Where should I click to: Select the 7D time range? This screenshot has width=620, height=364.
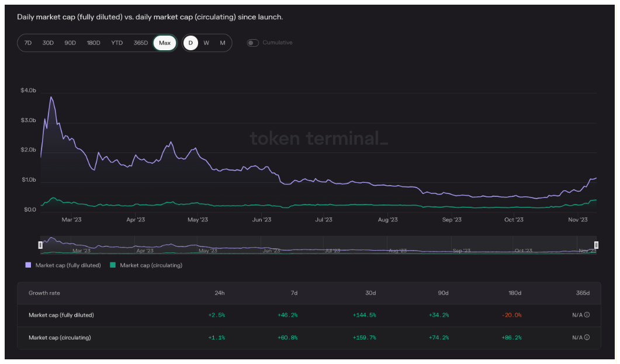click(x=28, y=43)
